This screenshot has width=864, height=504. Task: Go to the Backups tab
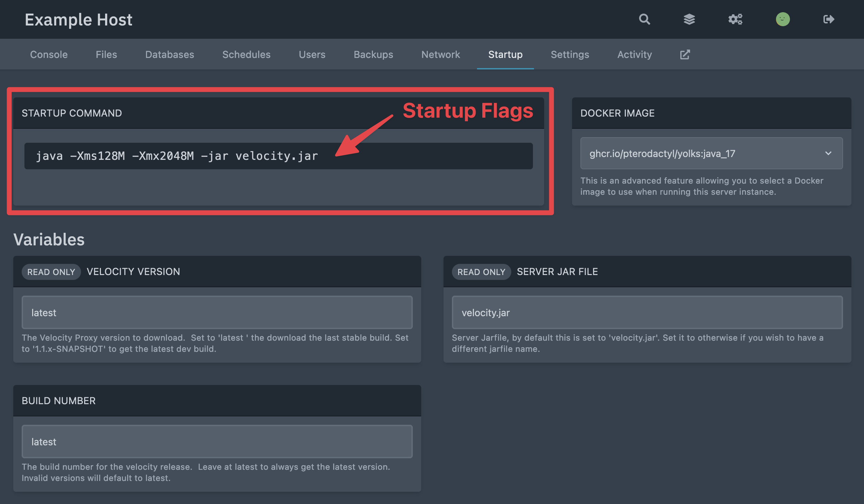click(373, 54)
